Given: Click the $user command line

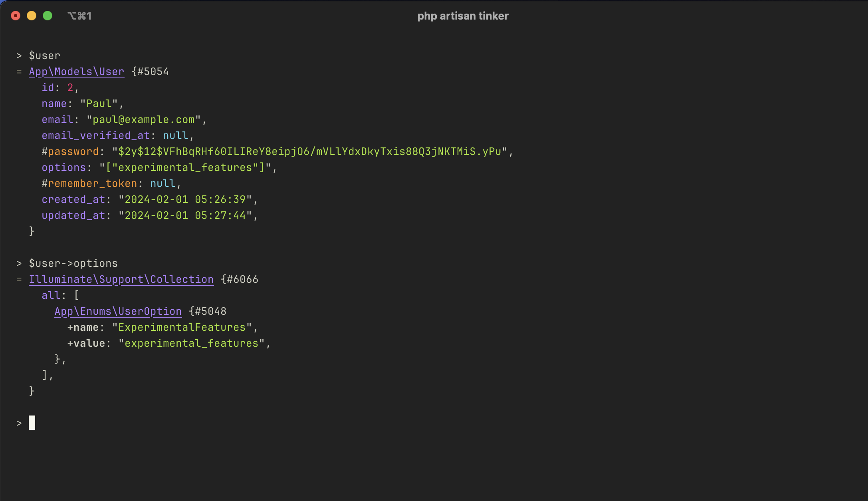Looking at the screenshot, I should pos(44,56).
